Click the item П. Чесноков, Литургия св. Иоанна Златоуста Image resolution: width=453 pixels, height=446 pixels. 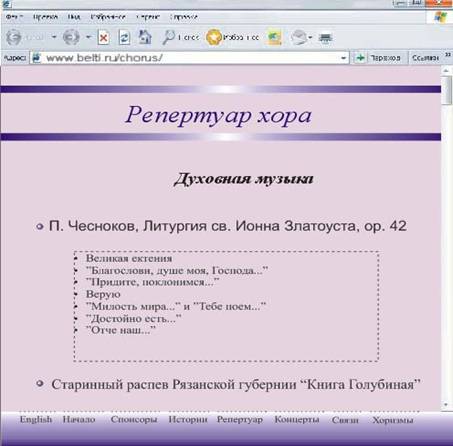(228, 226)
